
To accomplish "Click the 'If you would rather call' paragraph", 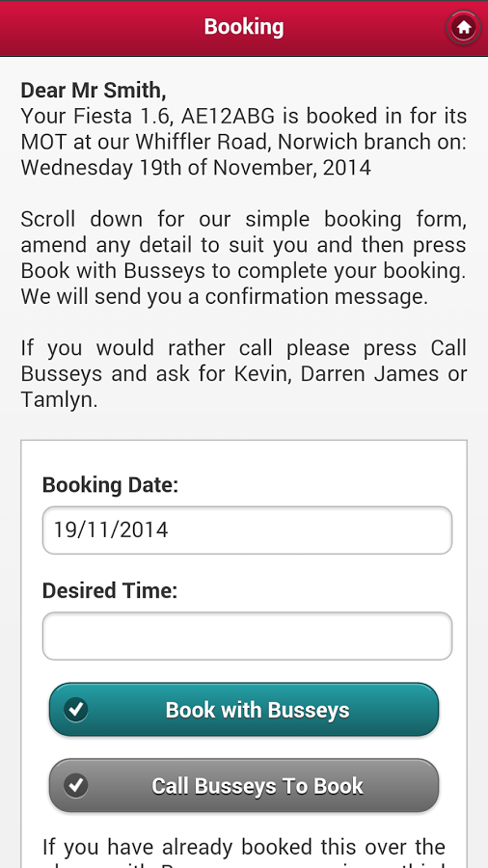I will 244,373.
